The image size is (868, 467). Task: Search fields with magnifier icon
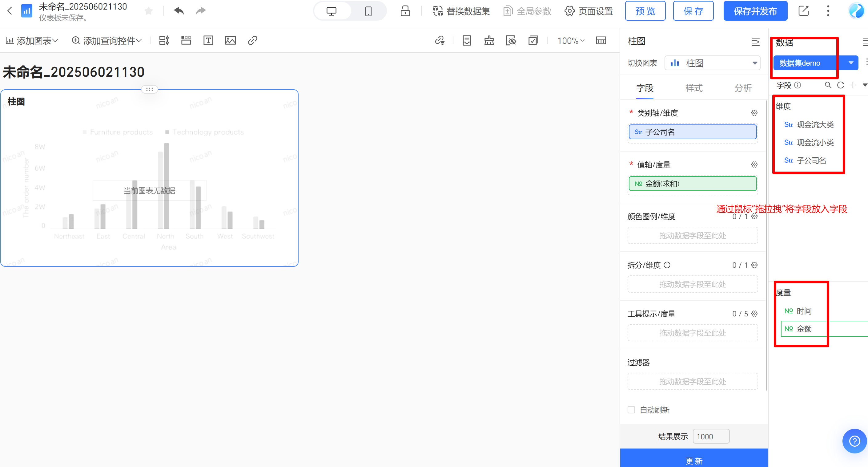click(x=828, y=85)
